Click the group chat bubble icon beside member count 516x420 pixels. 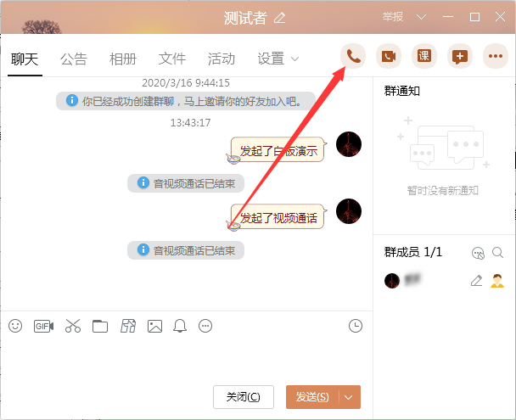pyautogui.click(x=478, y=253)
